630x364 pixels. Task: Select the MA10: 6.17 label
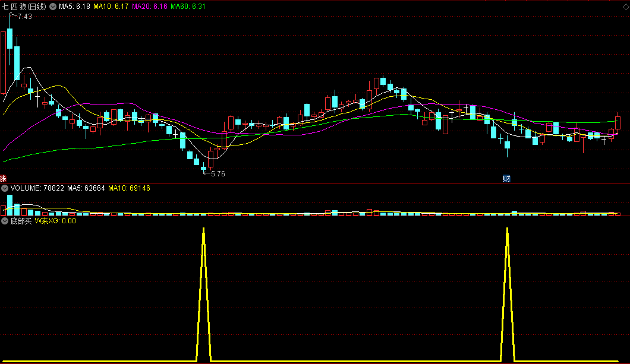click(111, 7)
